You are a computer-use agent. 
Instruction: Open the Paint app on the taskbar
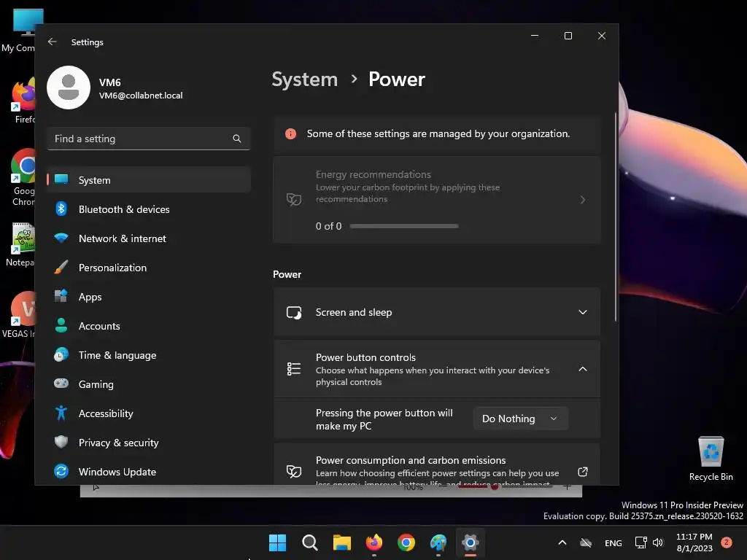pos(438,542)
